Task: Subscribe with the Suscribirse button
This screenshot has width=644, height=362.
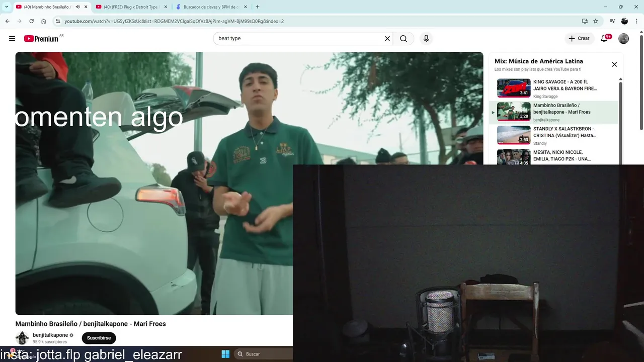Action: pos(99,338)
